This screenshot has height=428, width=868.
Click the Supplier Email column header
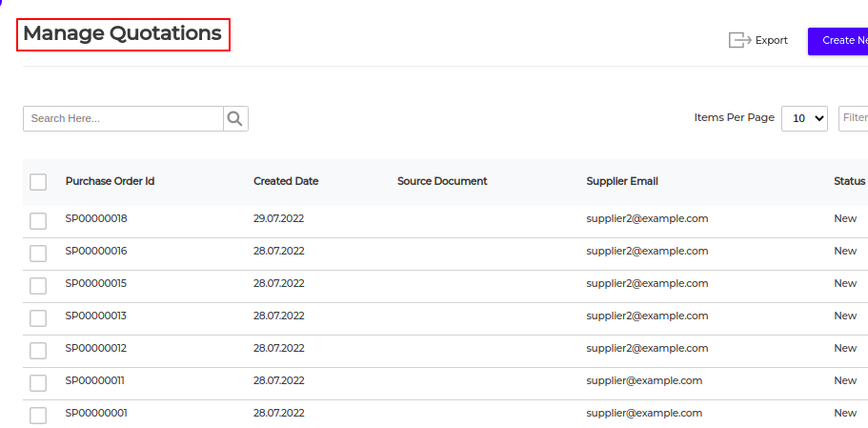pyautogui.click(x=622, y=181)
